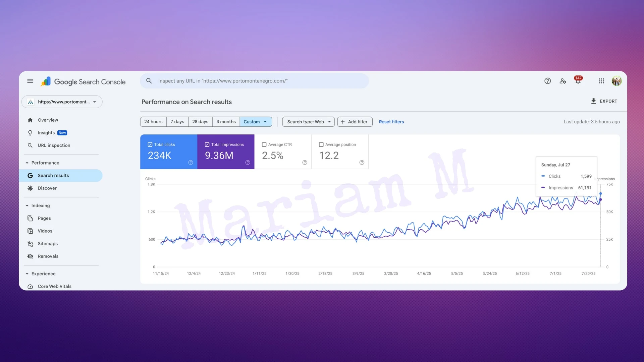The height and width of the screenshot is (362, 644).
Task: Open the Discover report
Action: pos(47,188)
